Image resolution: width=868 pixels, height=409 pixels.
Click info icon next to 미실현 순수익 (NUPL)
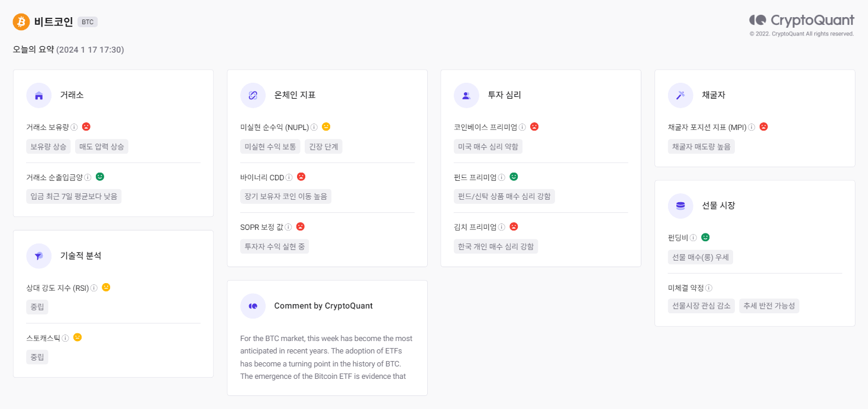coord(314,127)
